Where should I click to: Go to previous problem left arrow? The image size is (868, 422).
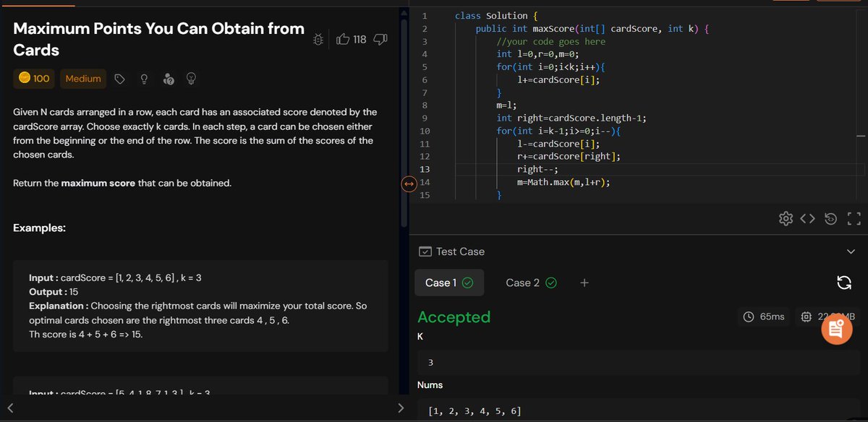coord(10,408)
